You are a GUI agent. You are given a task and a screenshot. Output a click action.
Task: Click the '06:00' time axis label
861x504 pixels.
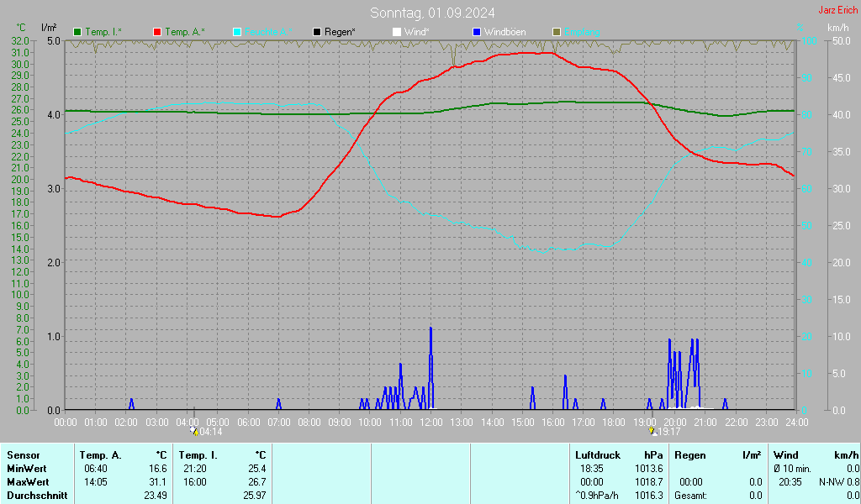coord(248,422)
